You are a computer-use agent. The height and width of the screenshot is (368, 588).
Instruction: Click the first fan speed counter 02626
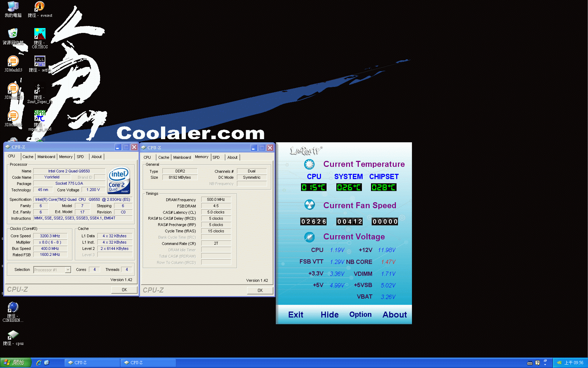[x=314, y=222]
